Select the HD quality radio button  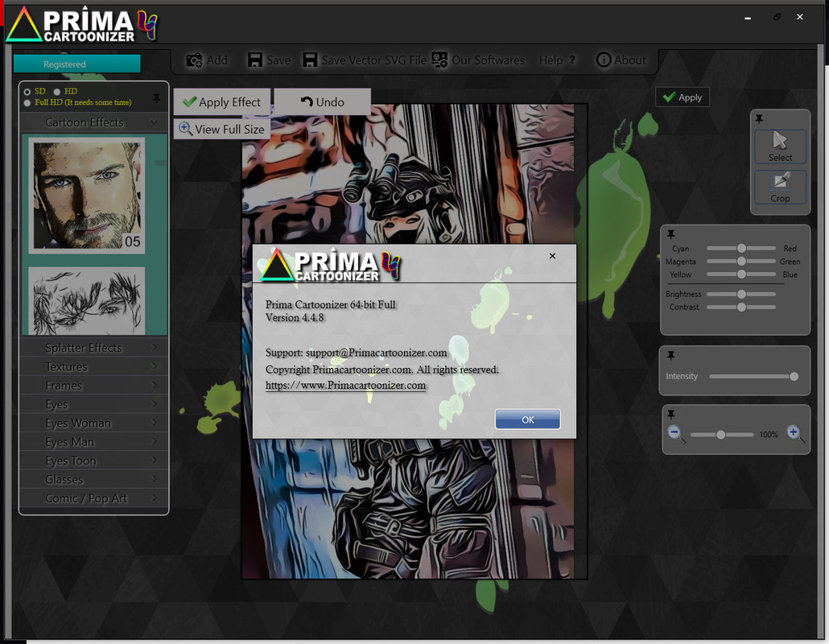click(56, 92)
